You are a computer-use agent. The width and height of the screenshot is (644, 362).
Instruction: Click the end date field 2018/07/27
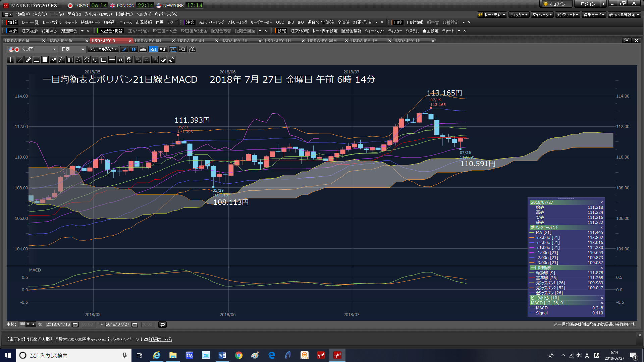click(x=118, y=324)
